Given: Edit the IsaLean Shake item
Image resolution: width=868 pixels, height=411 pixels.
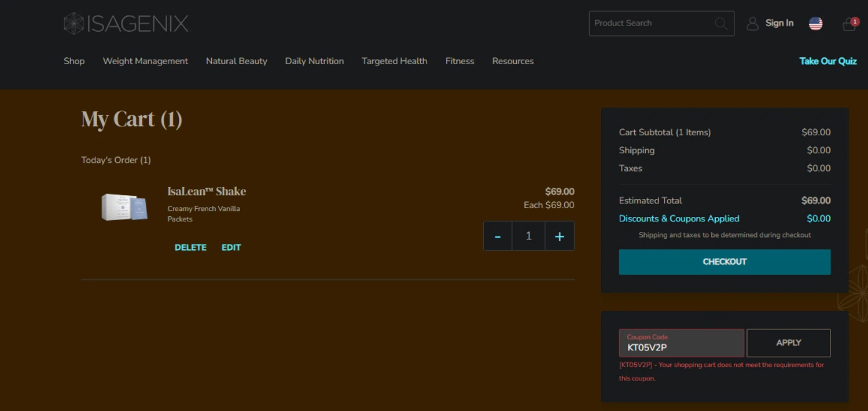Looking at the screenshot, I should coord(231,247).
